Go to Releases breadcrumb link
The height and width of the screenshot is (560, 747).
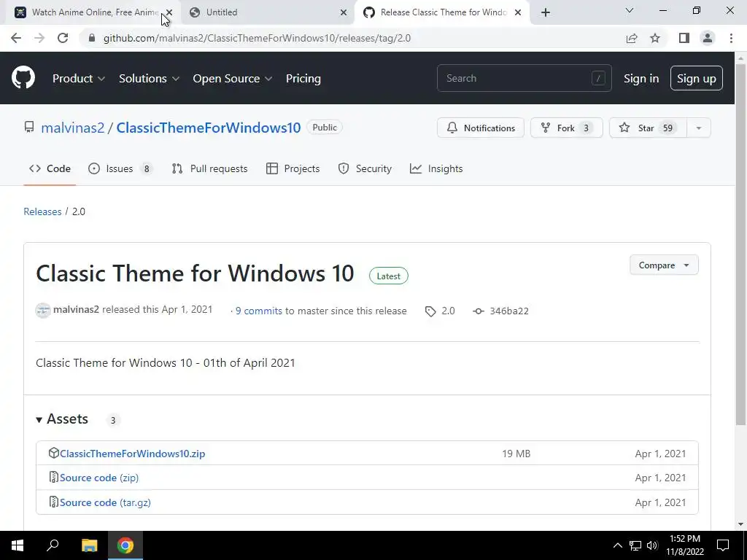[x=42, y=211]
